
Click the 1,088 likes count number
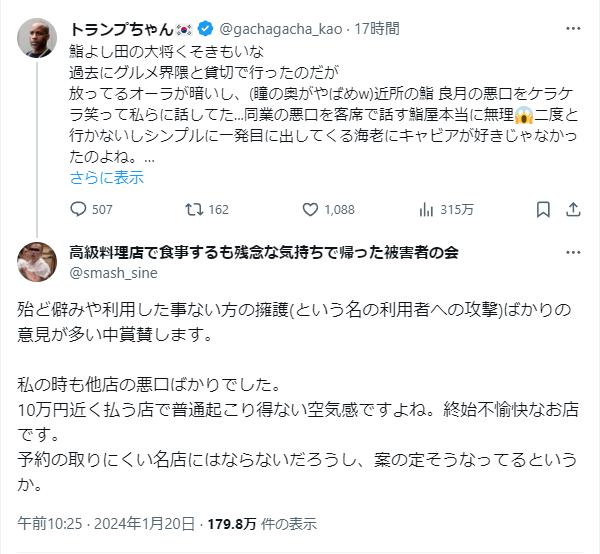339,210
